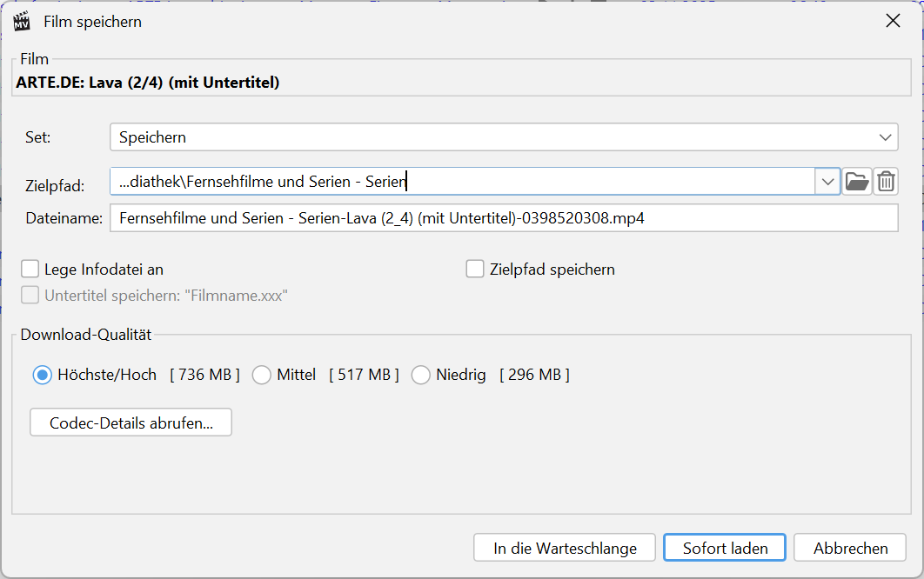Cancel with the Abbrechen button
The image size is (924, 579).
[x=850, y=549]
